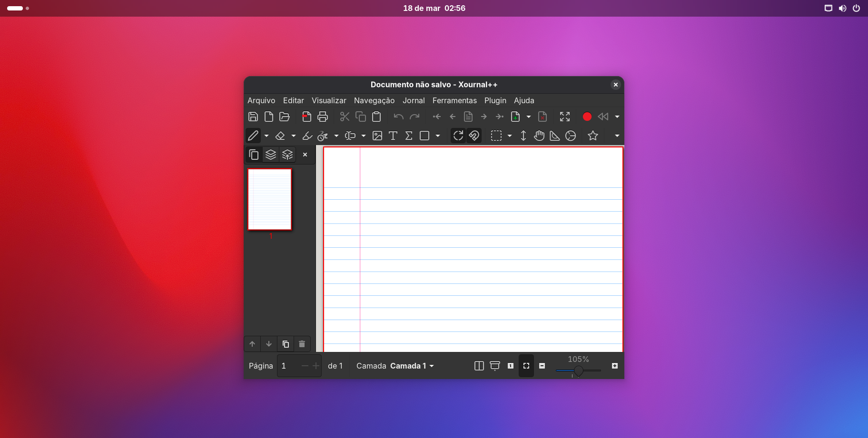Toggle the shape recognizer rotation snapping
Screen dimensions: 868x438
(458, 136)
